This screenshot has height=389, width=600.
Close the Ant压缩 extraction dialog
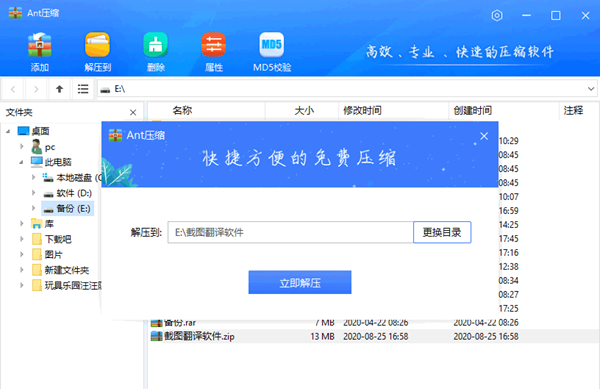[x=484, y=136]
